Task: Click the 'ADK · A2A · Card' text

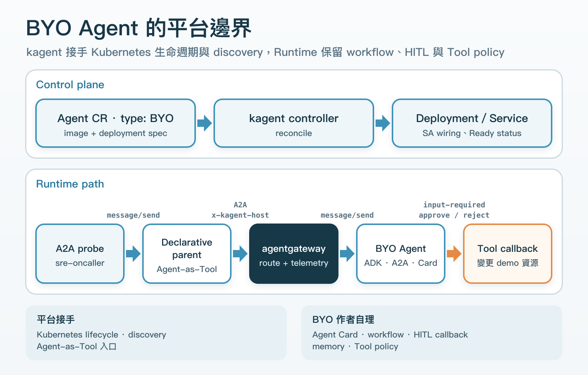Action: tap(401, 263)
